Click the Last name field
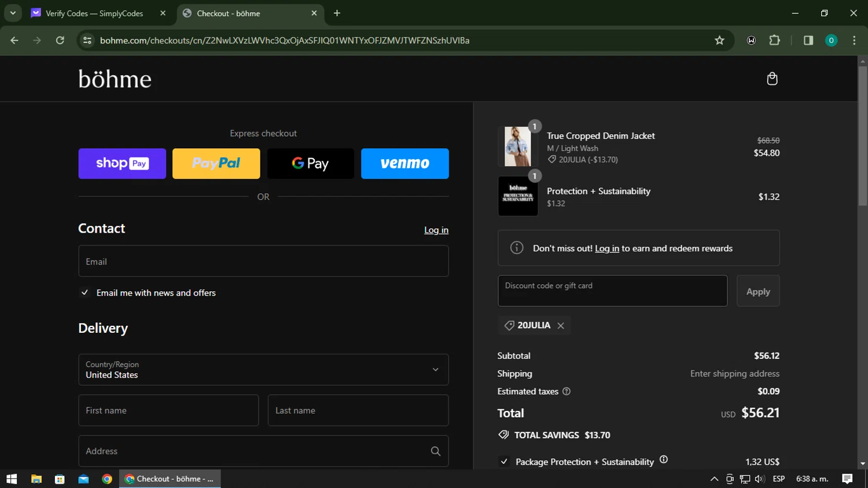 (358, 410)
